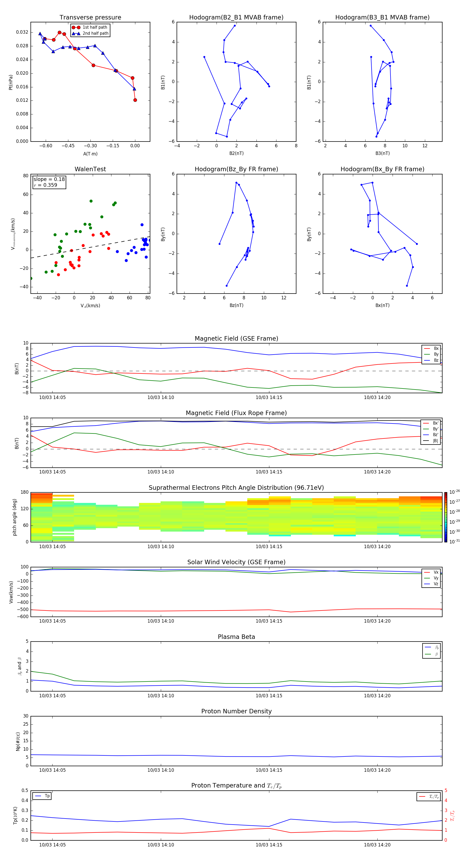
Task: Click the "Tp" legend box in temperature plot
Action: click(42, 796)
